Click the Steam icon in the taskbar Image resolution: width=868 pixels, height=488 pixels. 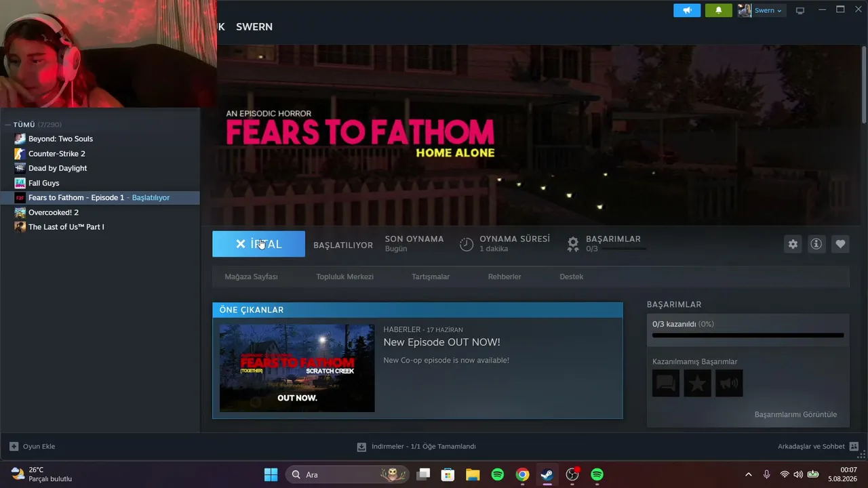click(547, 474)
